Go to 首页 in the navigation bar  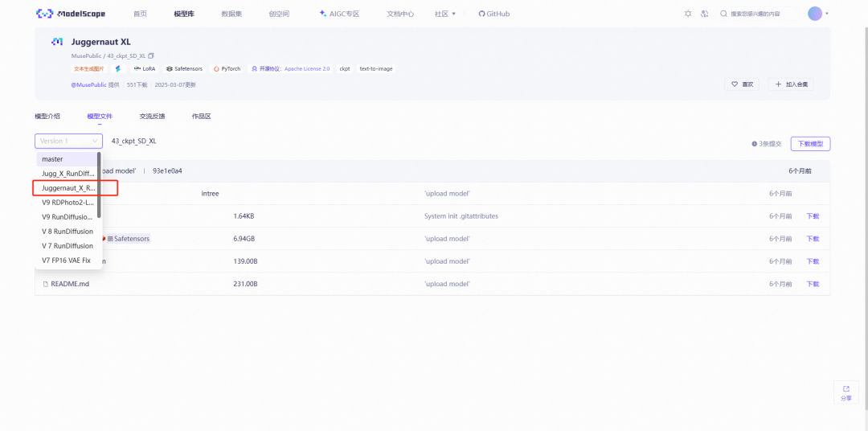(140, 14)
